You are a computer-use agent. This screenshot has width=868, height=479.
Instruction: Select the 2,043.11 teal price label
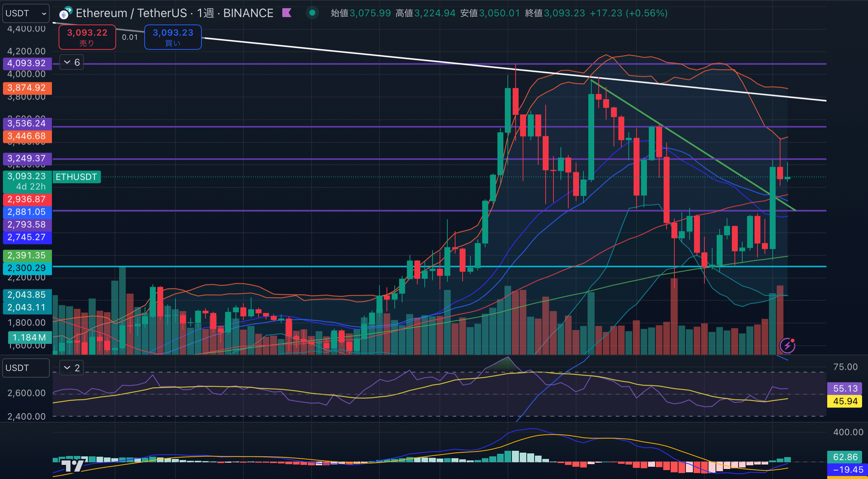(27, 307)
